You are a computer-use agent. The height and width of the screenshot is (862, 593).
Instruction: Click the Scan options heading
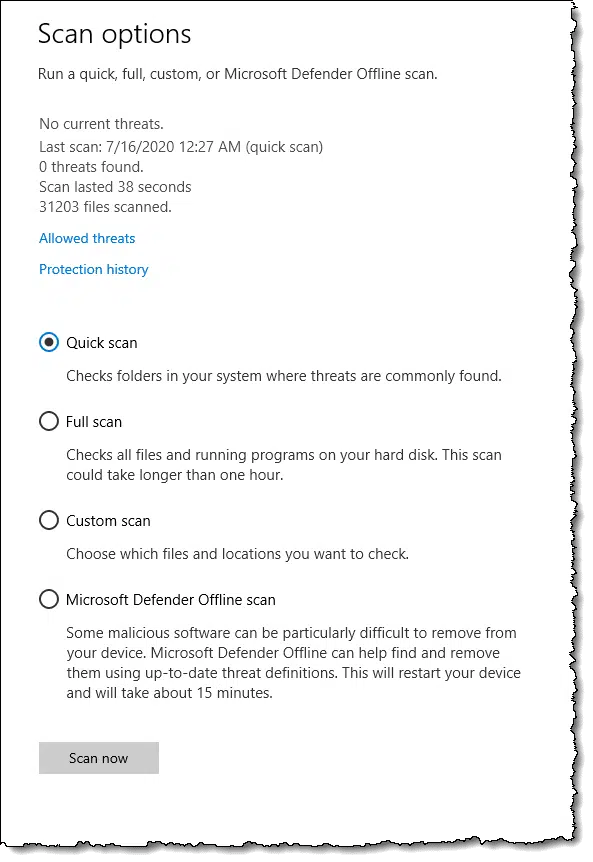pyautogui.click(x=114, y=34)
